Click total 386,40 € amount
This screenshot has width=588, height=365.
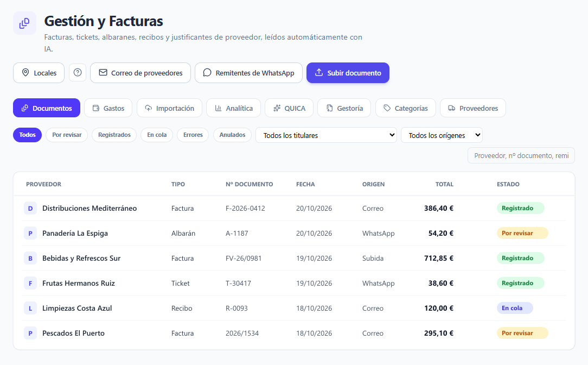(x=439, y=209)
